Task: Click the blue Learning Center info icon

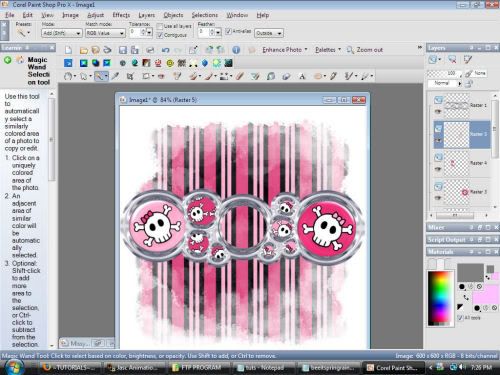Action: (x=236, y=50)
